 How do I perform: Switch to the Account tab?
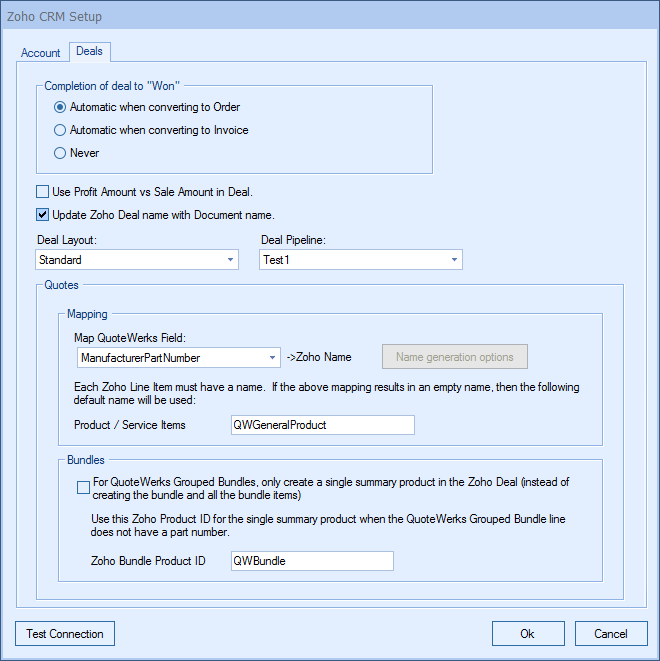coord(41,53)
